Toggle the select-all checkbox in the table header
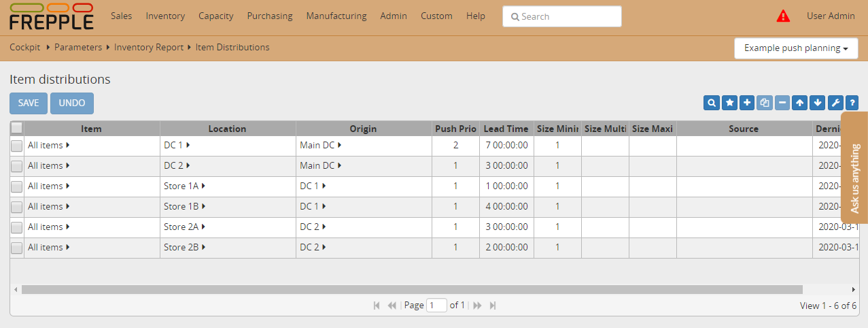The height and width of the screenshot is (328, 868). click(x=17, y=128)
